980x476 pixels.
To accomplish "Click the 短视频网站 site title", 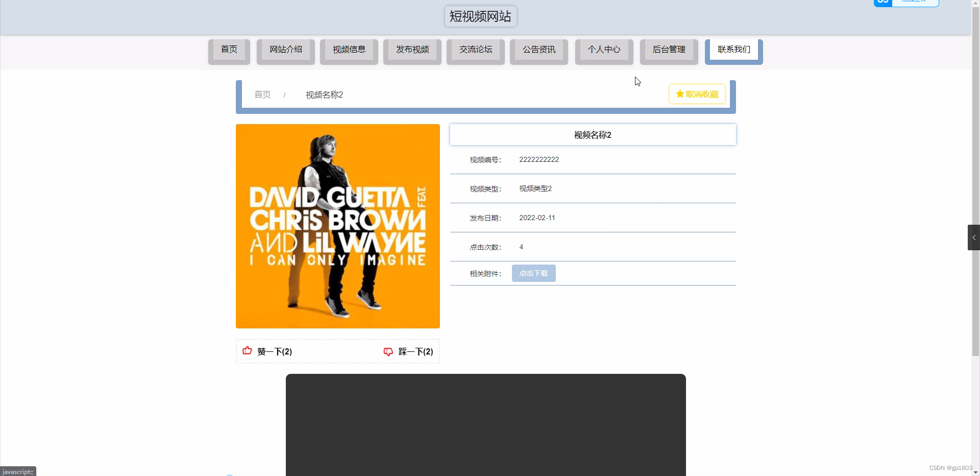I will click(480, 16).
